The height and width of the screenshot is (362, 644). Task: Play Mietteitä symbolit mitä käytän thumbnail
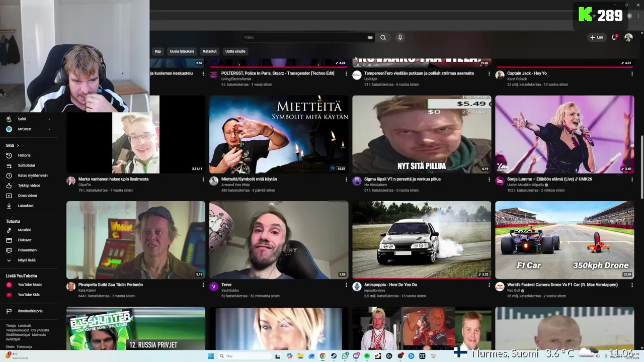tap(279, 134)
